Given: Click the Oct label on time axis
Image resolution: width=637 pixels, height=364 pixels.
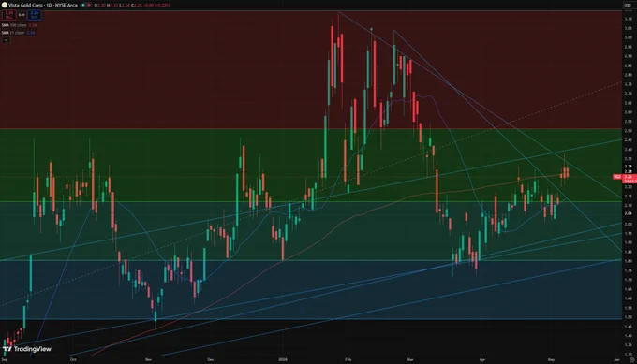Looking at the screenshot, I should pyautogui.click(x=73, y=359).
